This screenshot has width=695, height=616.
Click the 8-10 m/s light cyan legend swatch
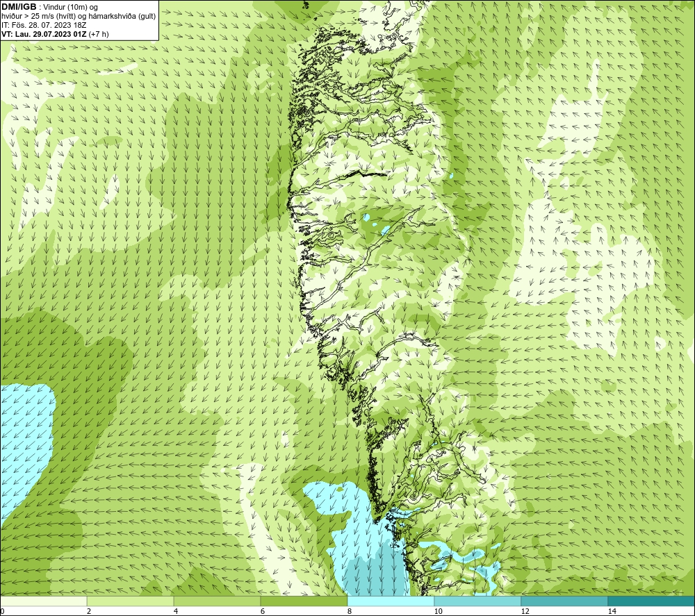click(x=391, y=601)
